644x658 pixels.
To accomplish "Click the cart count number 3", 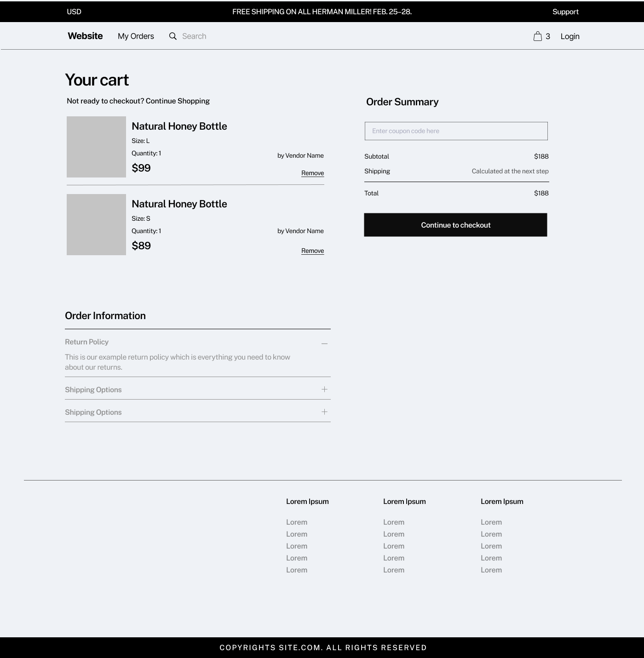I will (x=548, y=36).
